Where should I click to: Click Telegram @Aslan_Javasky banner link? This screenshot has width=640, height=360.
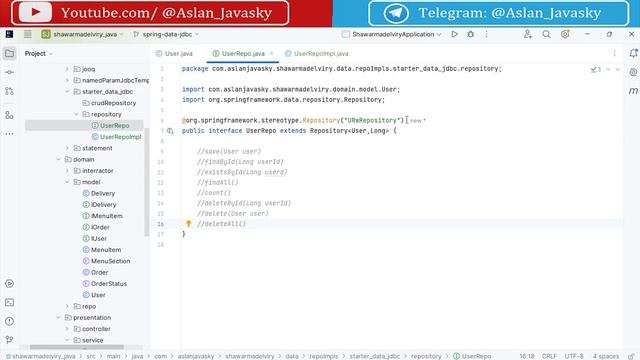point(498,13)
